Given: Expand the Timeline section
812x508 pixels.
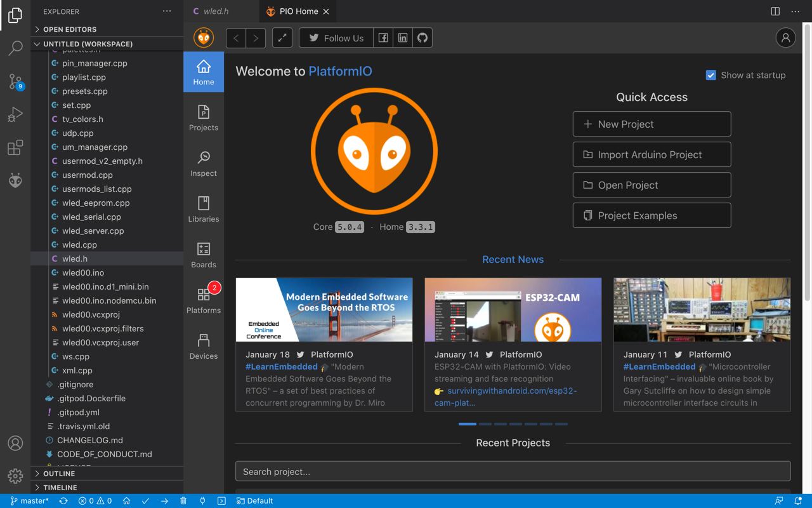Looking at the screenshot, I should [x=107, y=488].
